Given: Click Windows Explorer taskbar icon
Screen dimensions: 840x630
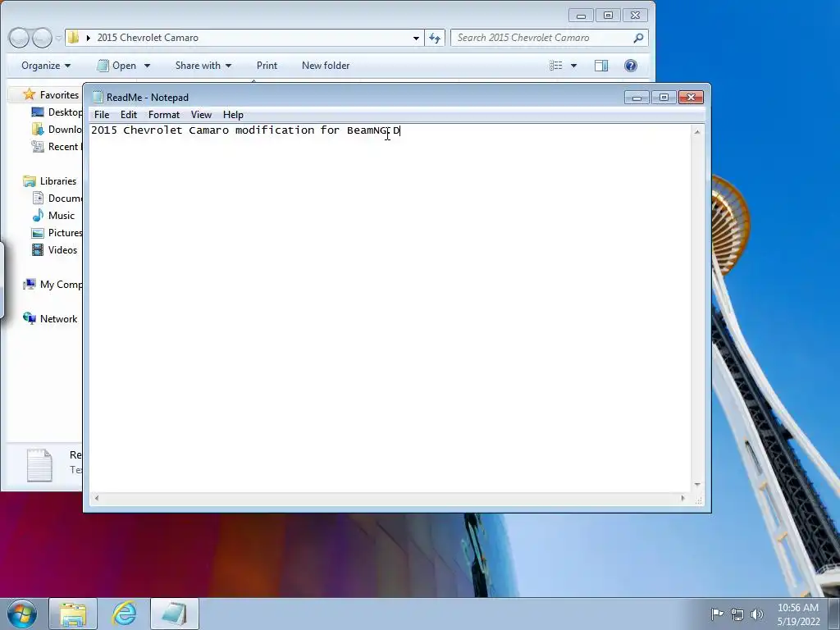Looking at the screenshot, I should click(x=73, y=614).
